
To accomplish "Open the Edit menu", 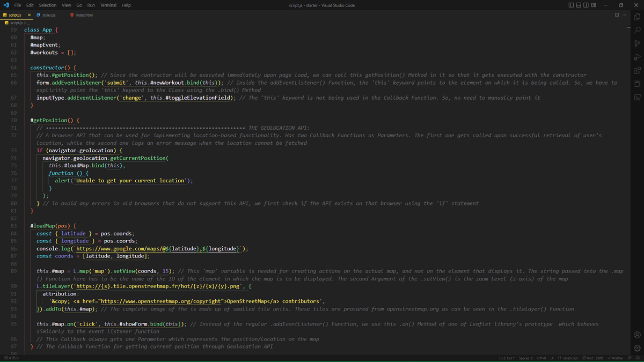I will coord(30,5).
